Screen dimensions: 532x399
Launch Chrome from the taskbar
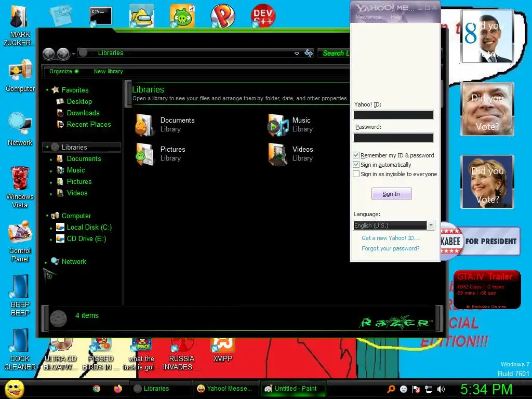pos(97,389)
